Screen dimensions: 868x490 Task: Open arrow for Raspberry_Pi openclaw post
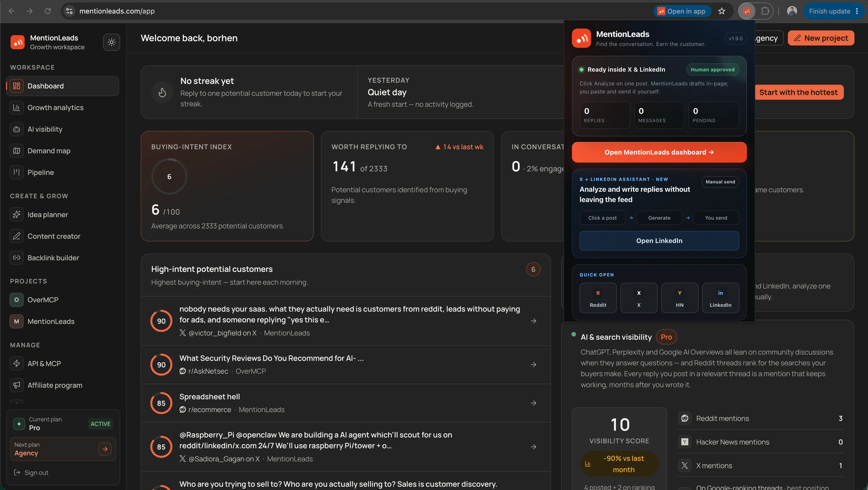pos(534,447)
